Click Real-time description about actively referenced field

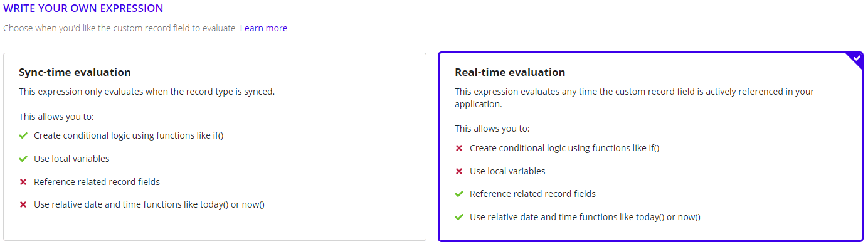[634, 98]
